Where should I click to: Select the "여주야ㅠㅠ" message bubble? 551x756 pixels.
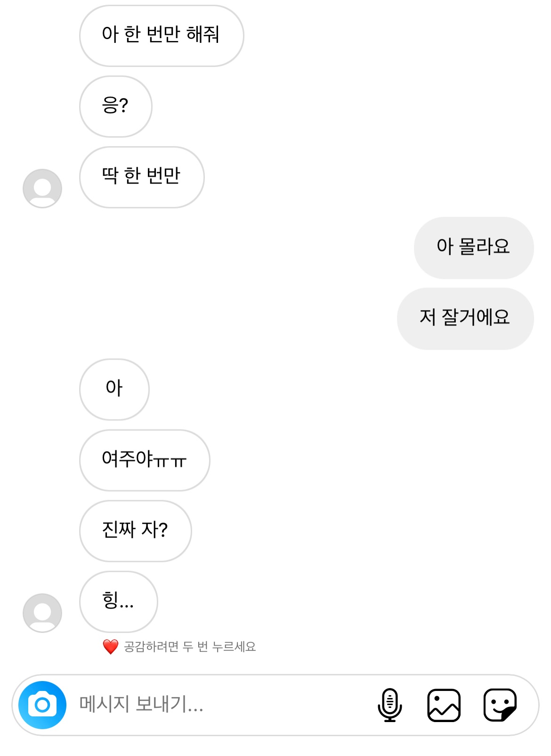pos(145,460)
